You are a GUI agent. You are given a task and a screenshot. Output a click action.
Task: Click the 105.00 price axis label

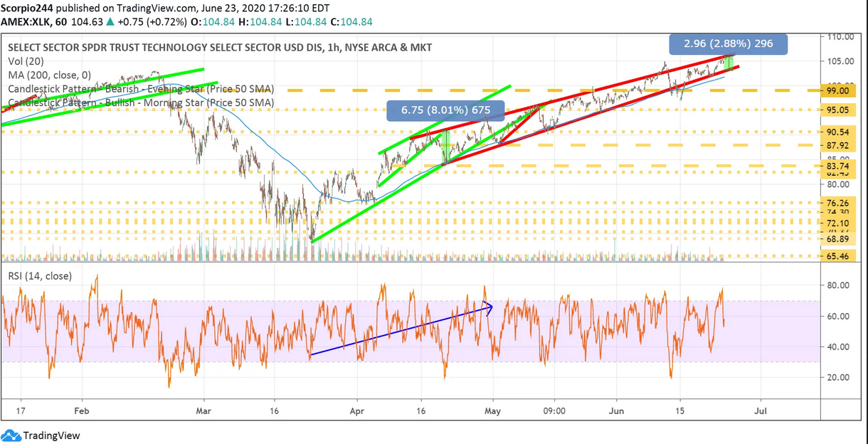[842, 61]
